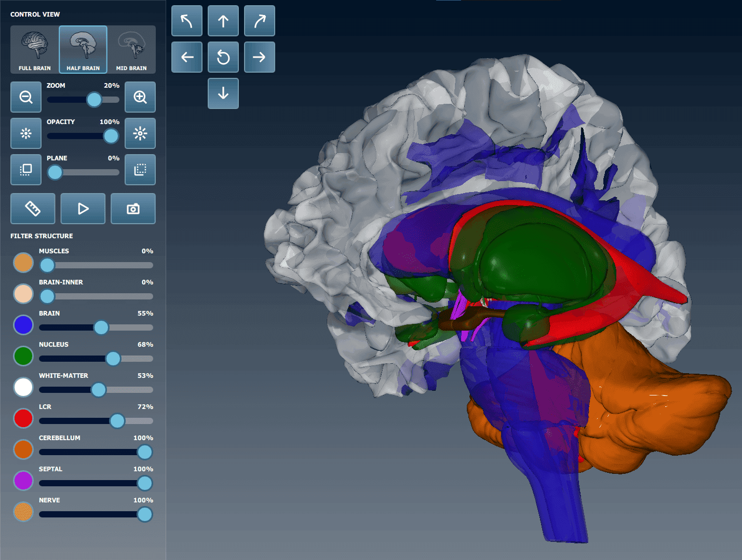Click the Muscles slider handle
The image size is (742, 560).
[47, 265]
